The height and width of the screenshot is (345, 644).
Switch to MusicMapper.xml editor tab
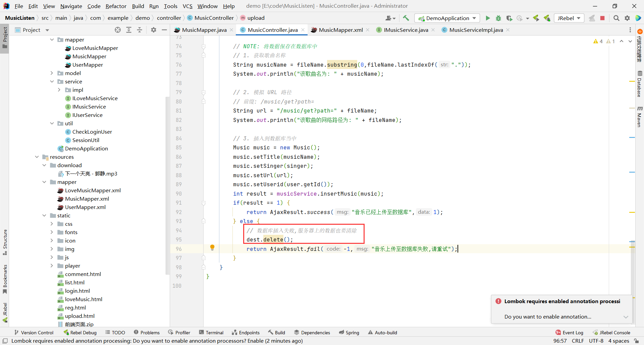click(x=340, y=30)
